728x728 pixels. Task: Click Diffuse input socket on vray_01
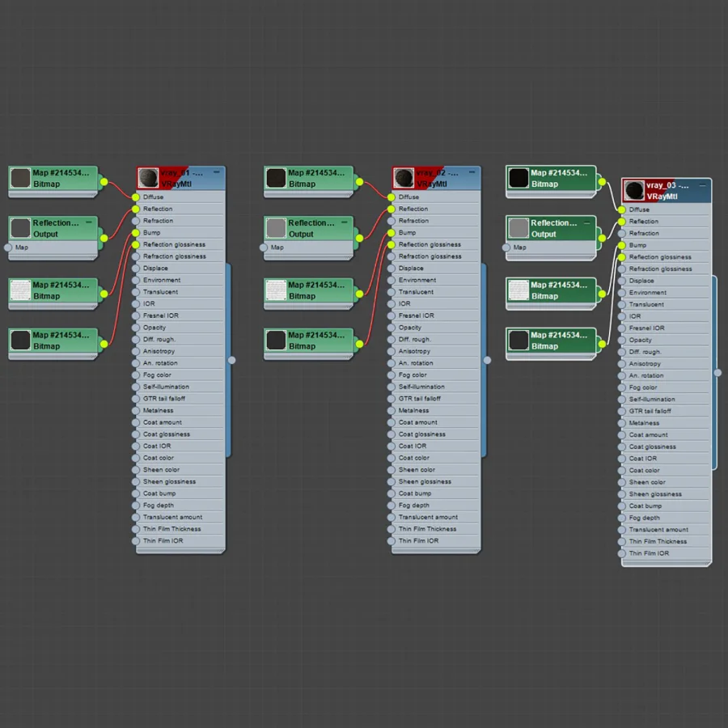(136, 197)
